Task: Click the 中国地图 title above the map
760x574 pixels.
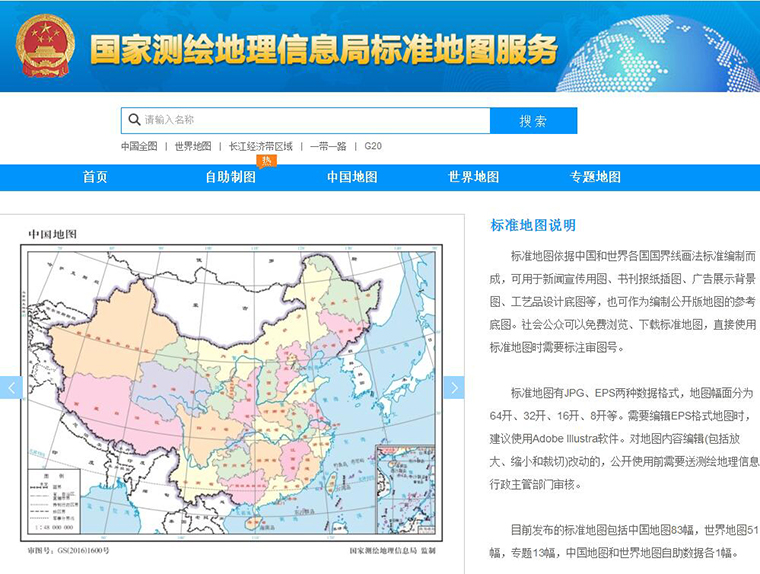Action: tap(52, 234)
